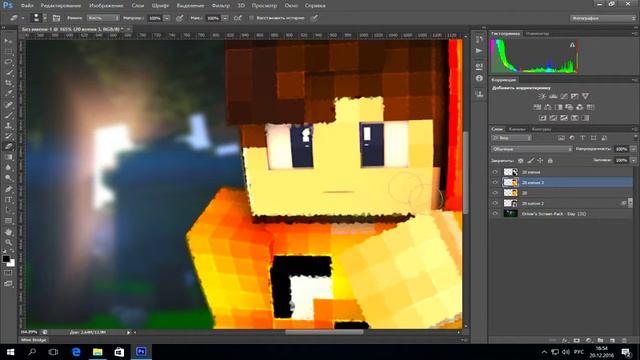Image resolution: width=640 pixels, height=360 pixels.
Task: Expand the eraser opacity slider dropdown
Action: point(167,18)
